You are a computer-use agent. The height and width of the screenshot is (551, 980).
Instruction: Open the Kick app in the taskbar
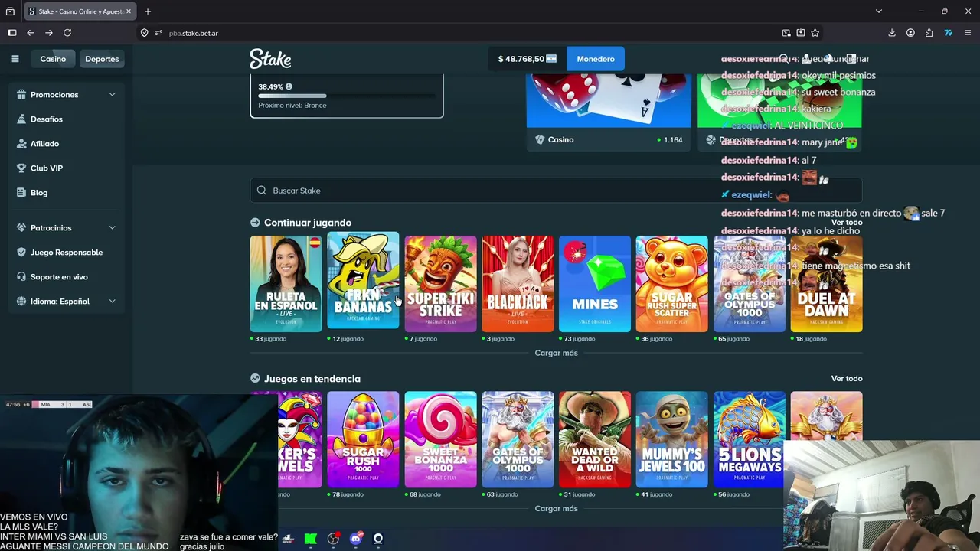310,539
